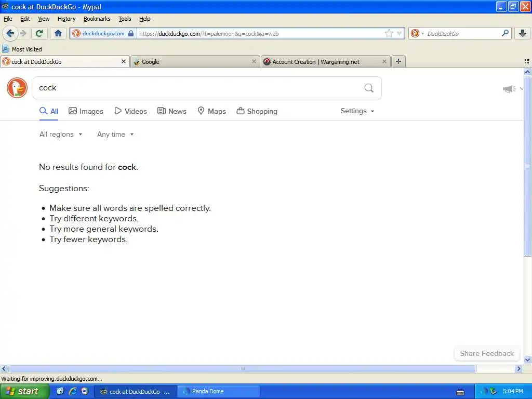532x399 pixels.
Task: Open the File menu
Action: tap(8, 19)
